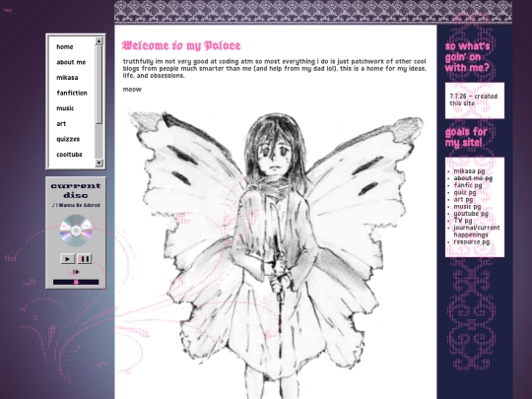
Task: Click the 'quiz pg' goal item
Action: coord(465,192)
